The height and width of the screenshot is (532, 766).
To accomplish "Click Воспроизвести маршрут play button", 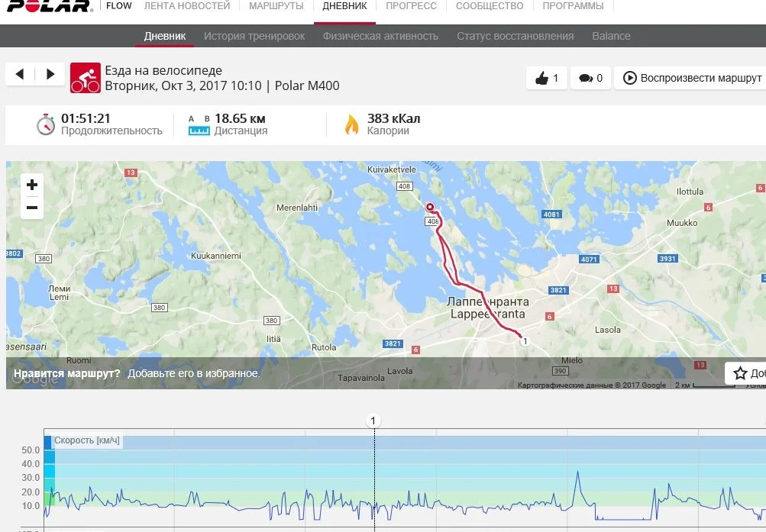I will [x=692, y=78].
